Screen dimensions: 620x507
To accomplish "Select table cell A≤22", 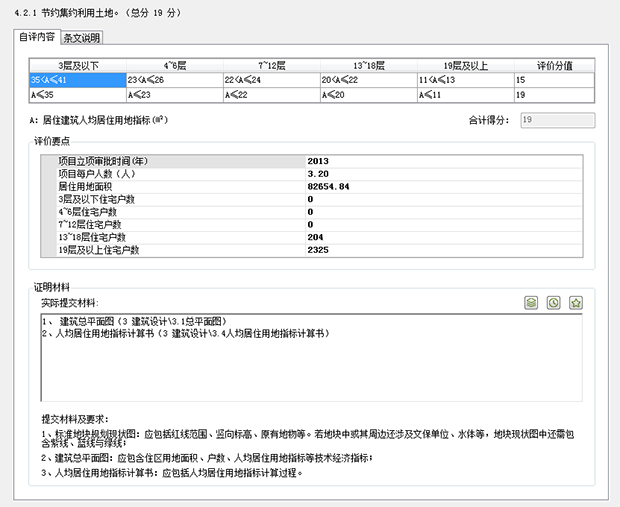I will [272, 95].
